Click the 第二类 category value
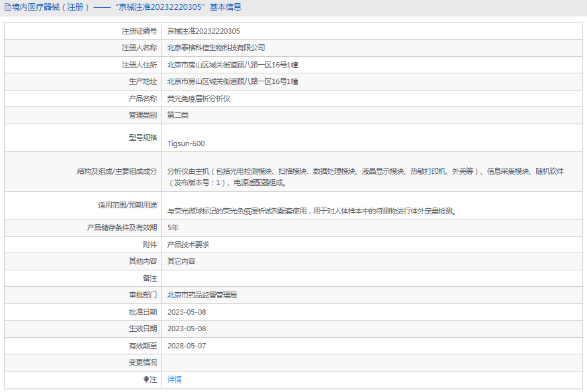Image resolution: width=587 pixels, height=392 pixels. [178, 115]
